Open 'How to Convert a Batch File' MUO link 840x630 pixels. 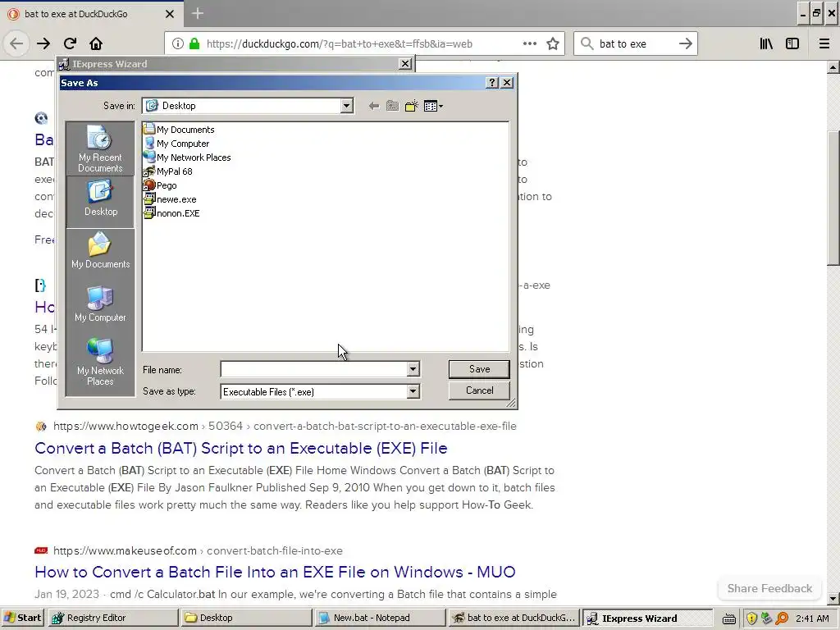click(x=275, y=572)
